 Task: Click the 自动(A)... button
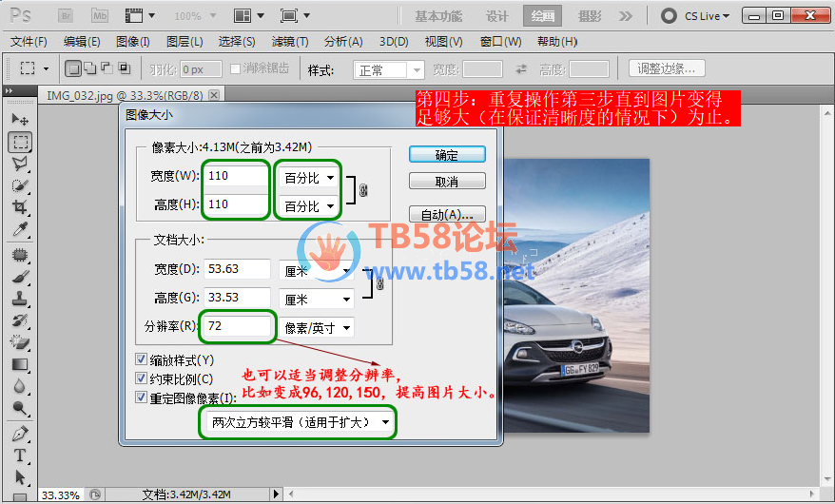pyautogui.click(x=447, y=215)
